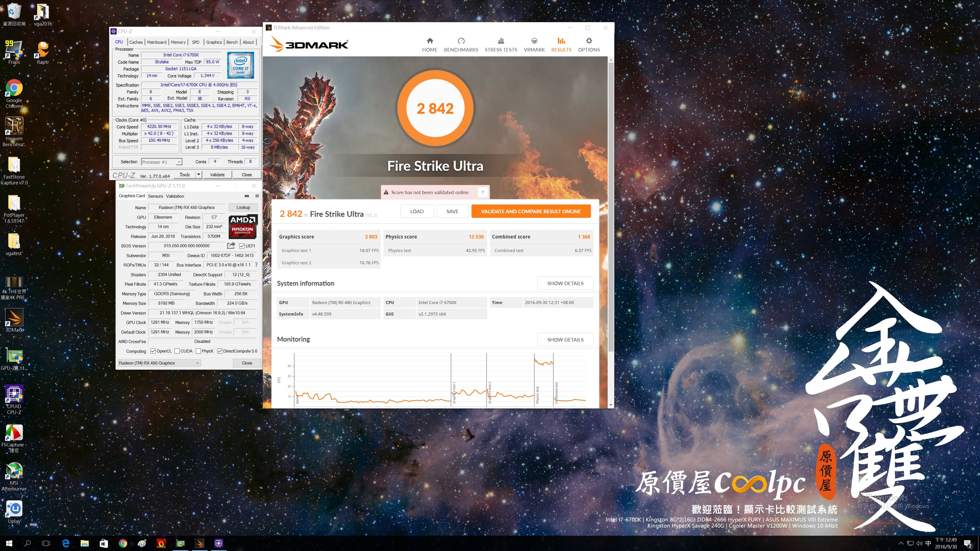Switch to Memory tab in CPU-Z
Screen dimensions: 980x551
coord(178,42)
